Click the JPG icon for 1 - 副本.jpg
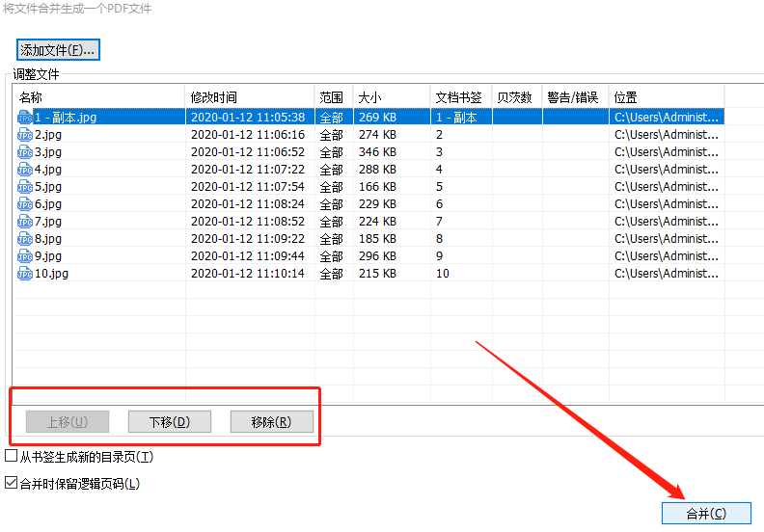The height and width of the screenshot is (532, 764). click(x=25, y=118)
